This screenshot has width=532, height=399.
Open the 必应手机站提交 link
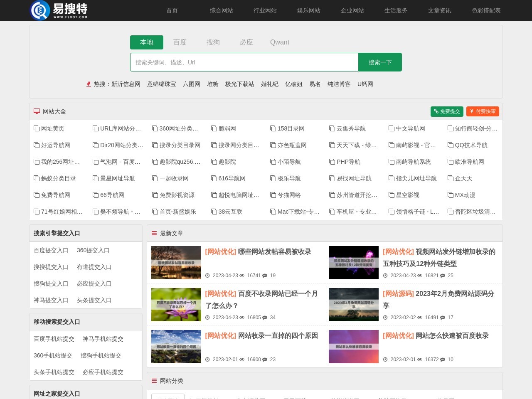coord(103,372)
